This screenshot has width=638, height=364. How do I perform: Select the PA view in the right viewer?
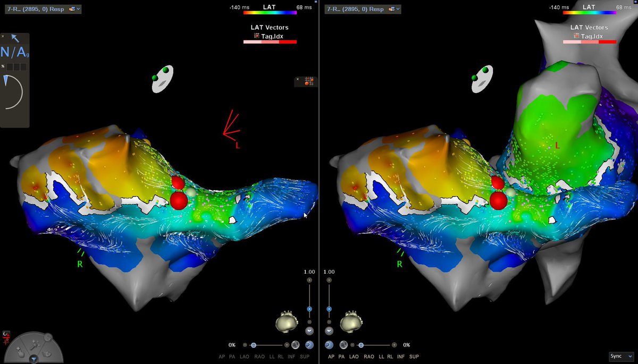coord(342,357)
